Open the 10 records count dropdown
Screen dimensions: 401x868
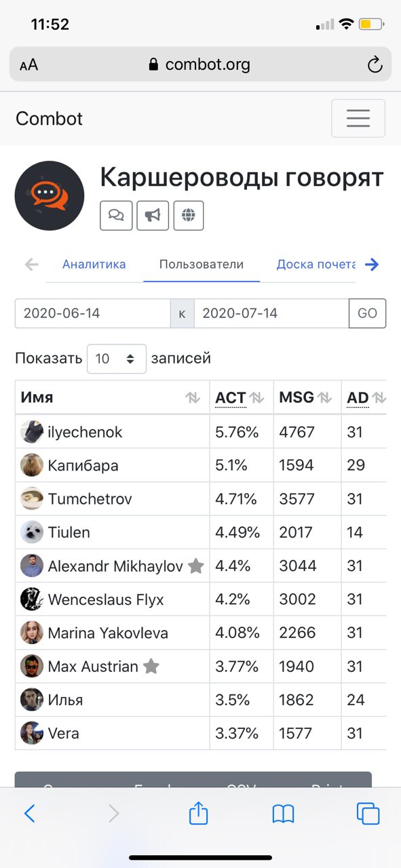coord(117,359)
